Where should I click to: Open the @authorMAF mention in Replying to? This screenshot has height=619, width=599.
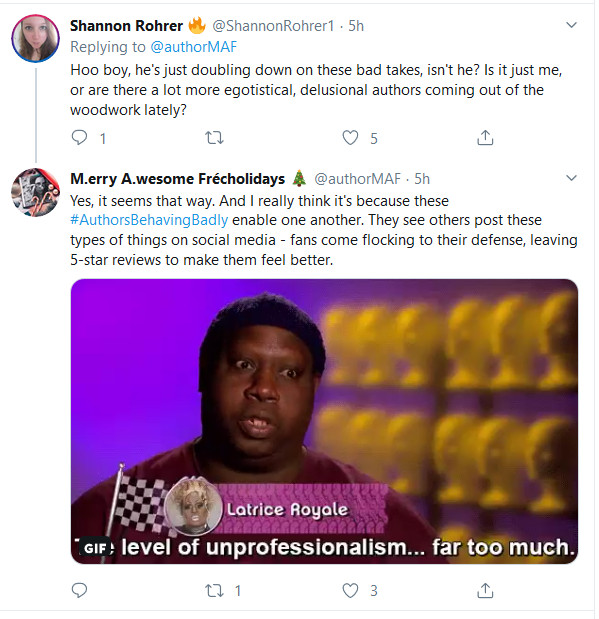click(x=193, y=47)
